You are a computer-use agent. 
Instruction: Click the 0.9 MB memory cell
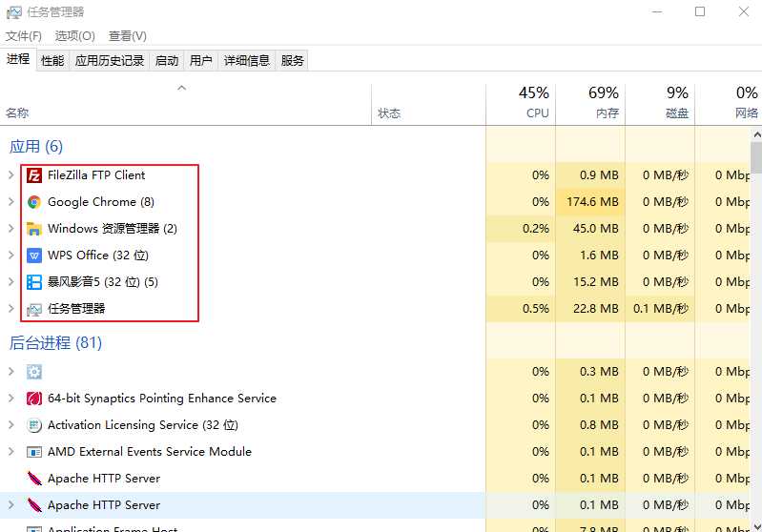coord(590,174)
